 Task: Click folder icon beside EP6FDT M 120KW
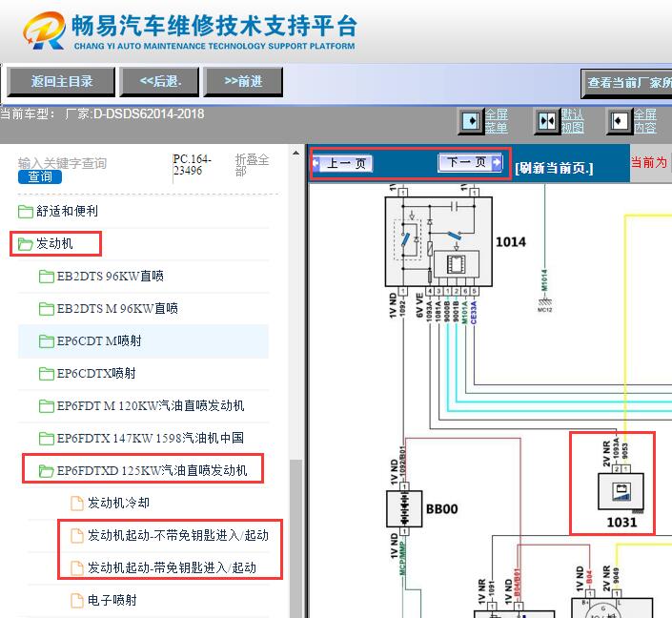point(47,406)
